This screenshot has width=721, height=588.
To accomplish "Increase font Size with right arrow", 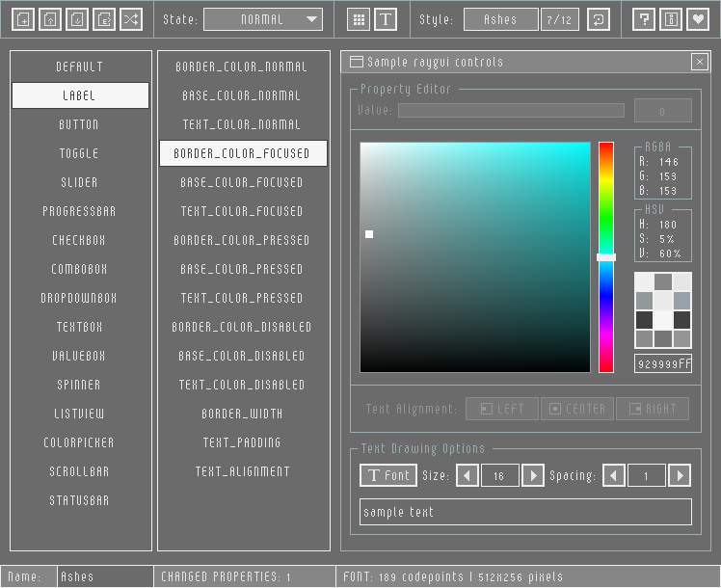I will (533, 475).
